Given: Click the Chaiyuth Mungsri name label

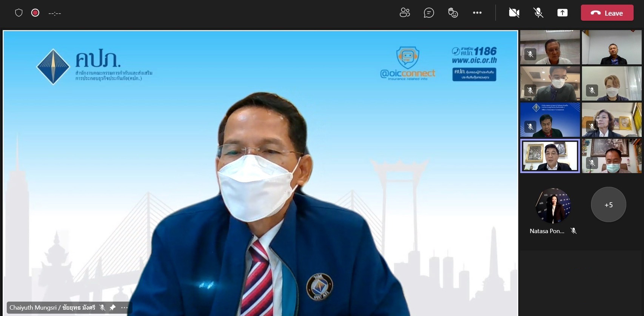Looking at the screenshot, I should pos(52,308).
